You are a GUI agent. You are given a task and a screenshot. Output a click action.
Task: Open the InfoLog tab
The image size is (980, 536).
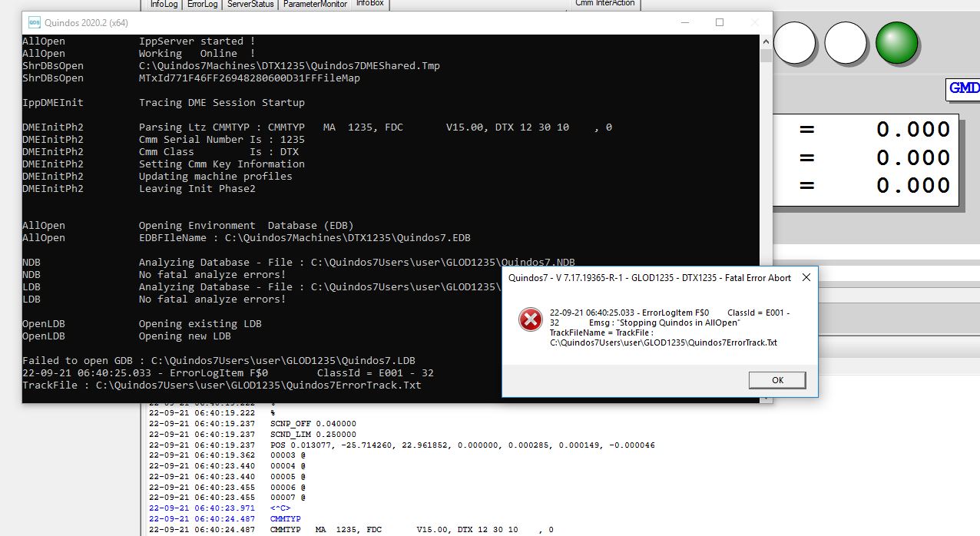(x=164, y=4)
